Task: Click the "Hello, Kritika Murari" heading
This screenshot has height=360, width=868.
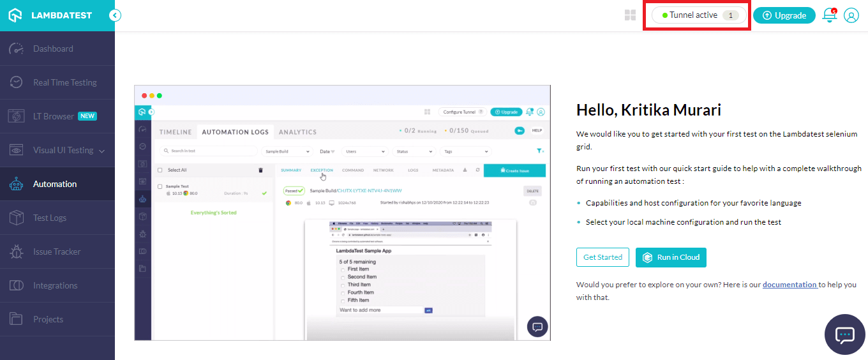Action: (x=648, y=110)
